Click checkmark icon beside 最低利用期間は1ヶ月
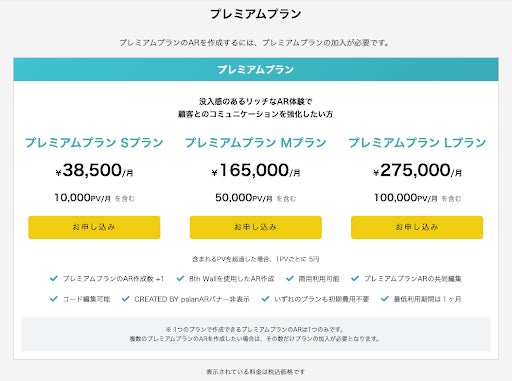Image resolution: width=512 pixels, height=381 pixels. coord(385,299)
